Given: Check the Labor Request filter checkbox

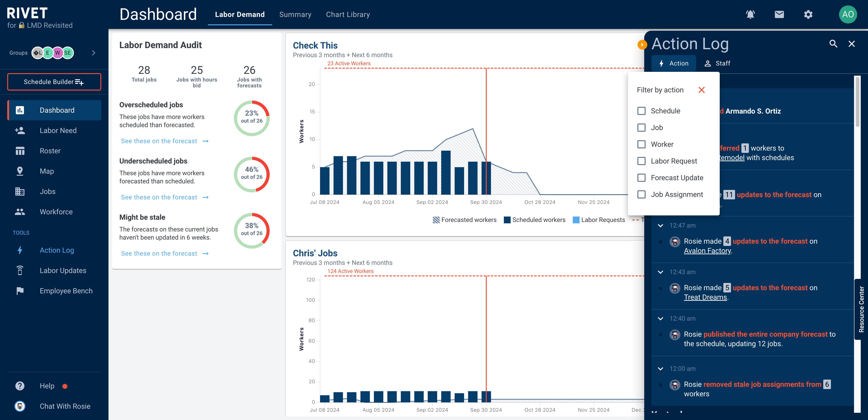Looking at the screenshot, I should [642, 161].
